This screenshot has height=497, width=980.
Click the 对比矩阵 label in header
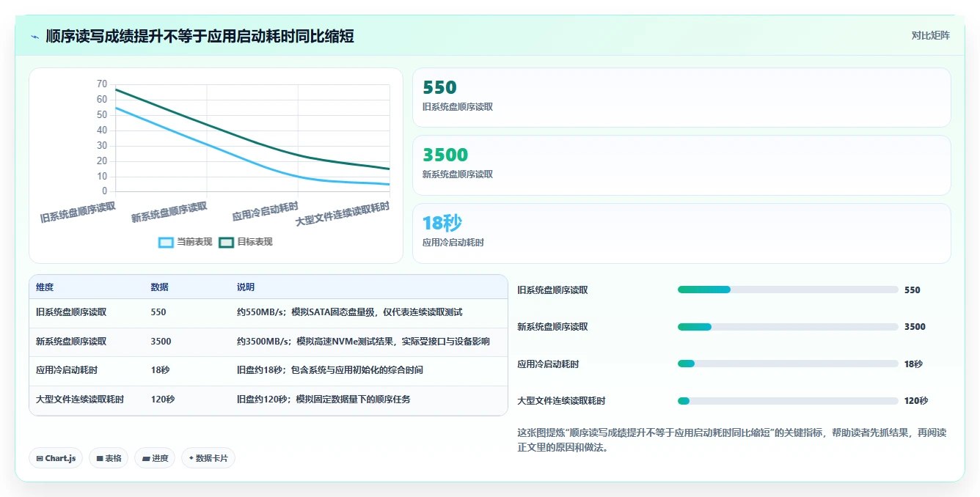(930, 35)
